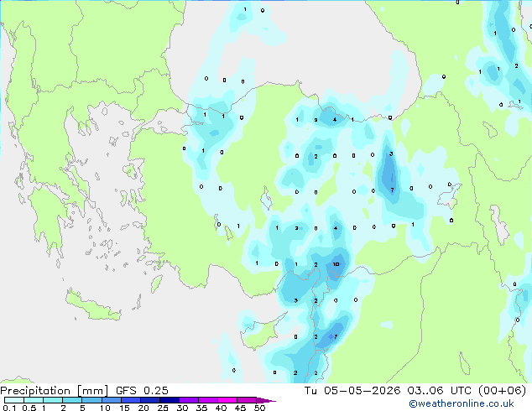This screenshot has width=532, height=411.
Task: Pick the 35–40 mm legend color swatch
Action: coord(208,400)
